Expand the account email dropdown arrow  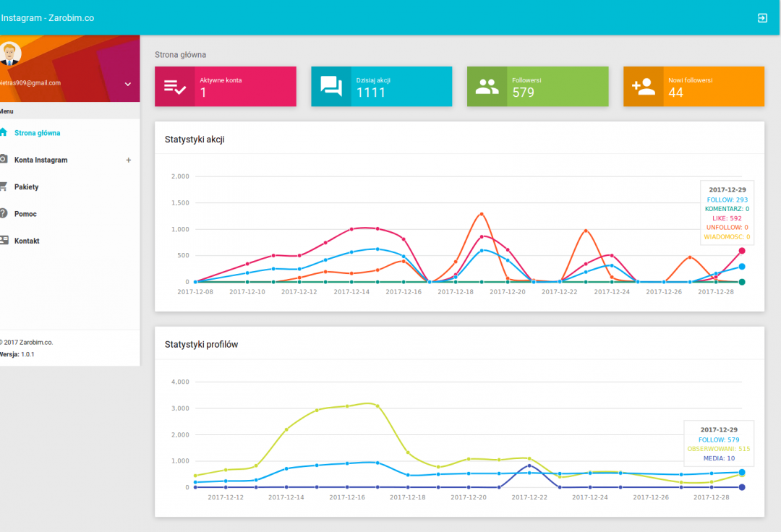pyautogui.click(x=128, y=84)
